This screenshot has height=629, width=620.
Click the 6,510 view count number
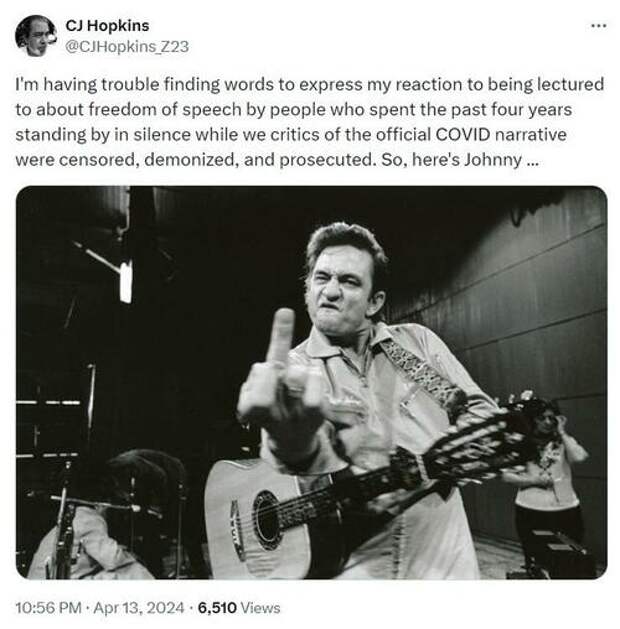coord(217,608)
